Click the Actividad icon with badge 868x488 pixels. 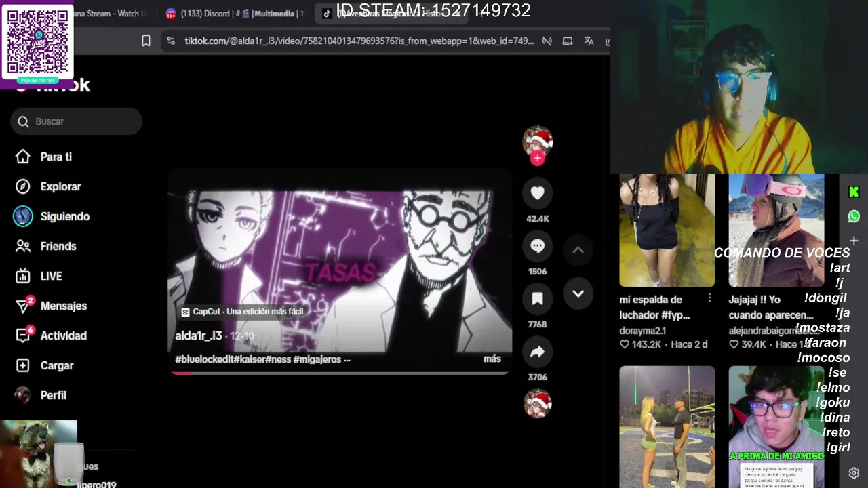tap(24, 335)
